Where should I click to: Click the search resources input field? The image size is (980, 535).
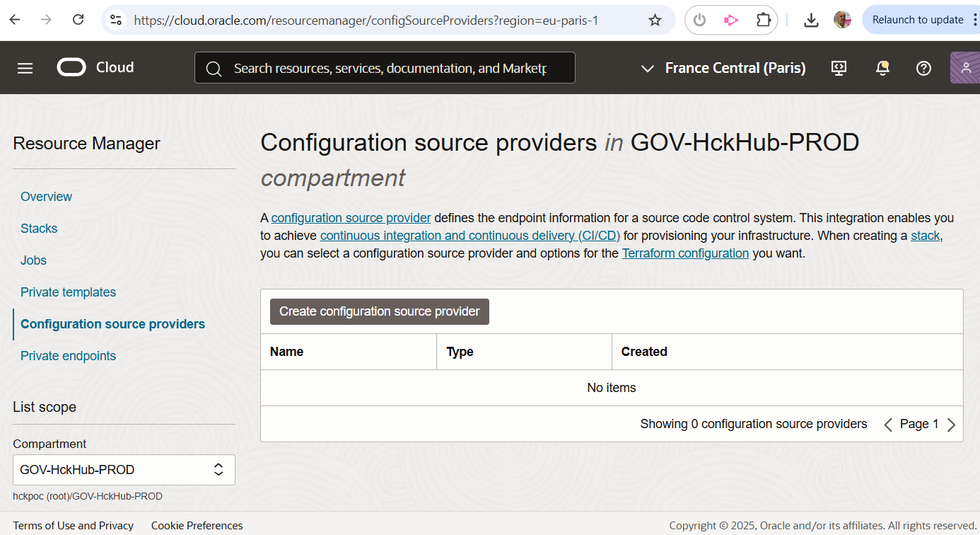click(x=385, y=67)
